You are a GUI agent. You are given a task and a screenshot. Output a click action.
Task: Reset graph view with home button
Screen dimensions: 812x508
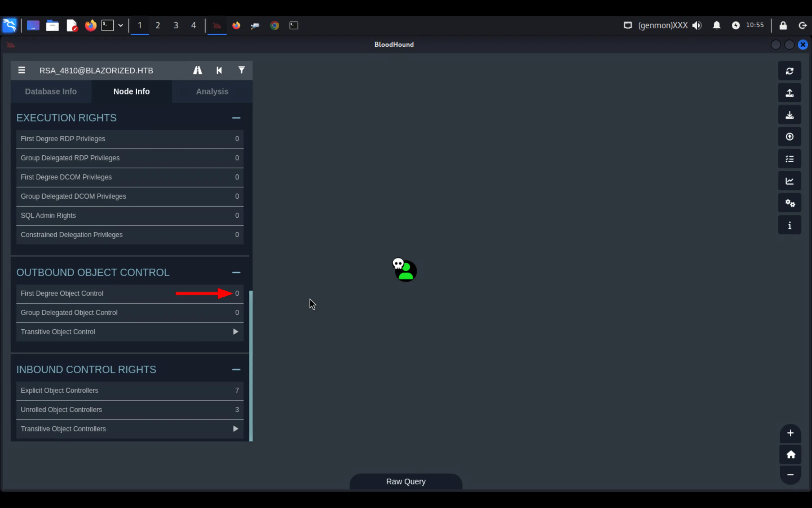[790, 455]
